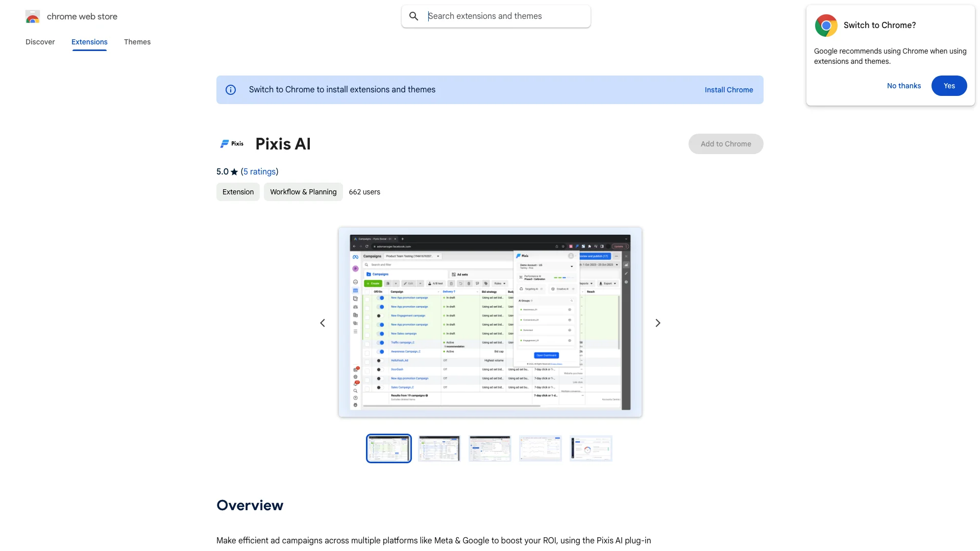Click the info icon in the blue banner
Screen dimensions: 980x551
[x=231, y=90]
